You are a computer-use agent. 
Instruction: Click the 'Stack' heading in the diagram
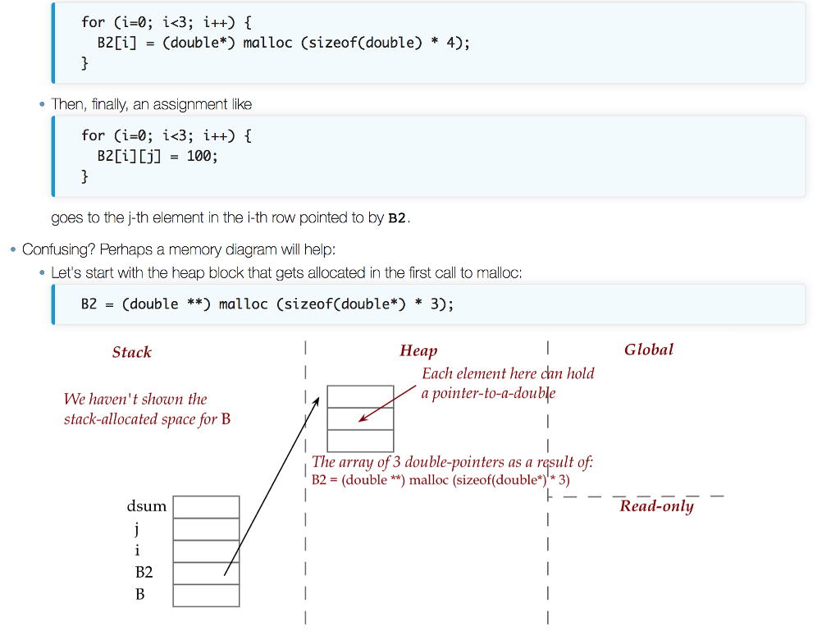click(132, 352)
